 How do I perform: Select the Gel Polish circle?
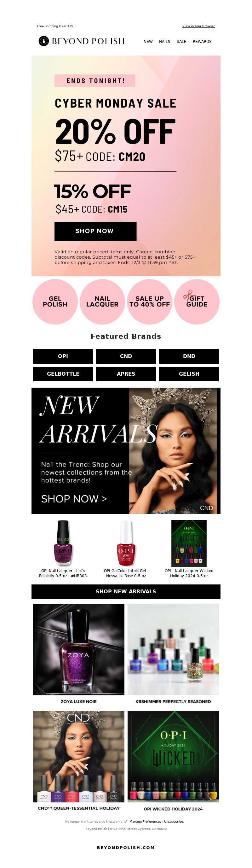click(55, 302)
